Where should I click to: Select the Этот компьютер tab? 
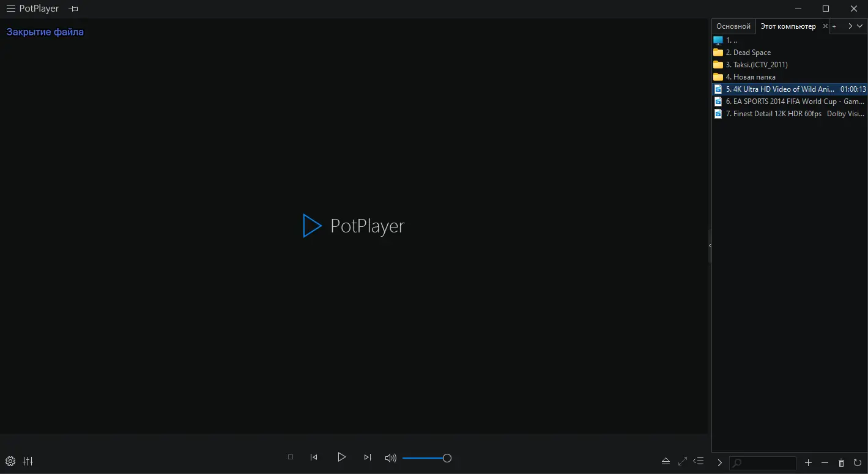pos(788,26)
